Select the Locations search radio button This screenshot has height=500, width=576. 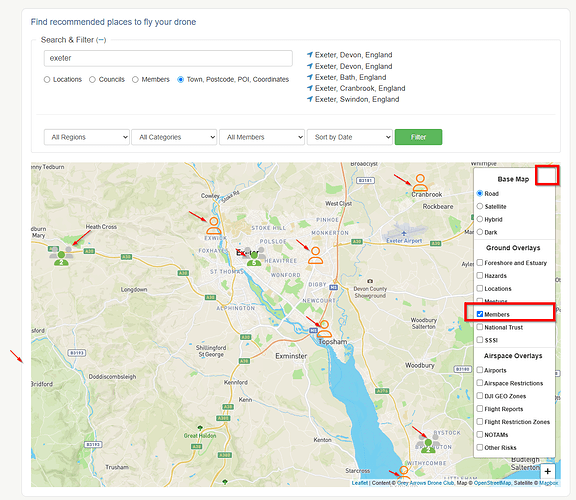47,79
